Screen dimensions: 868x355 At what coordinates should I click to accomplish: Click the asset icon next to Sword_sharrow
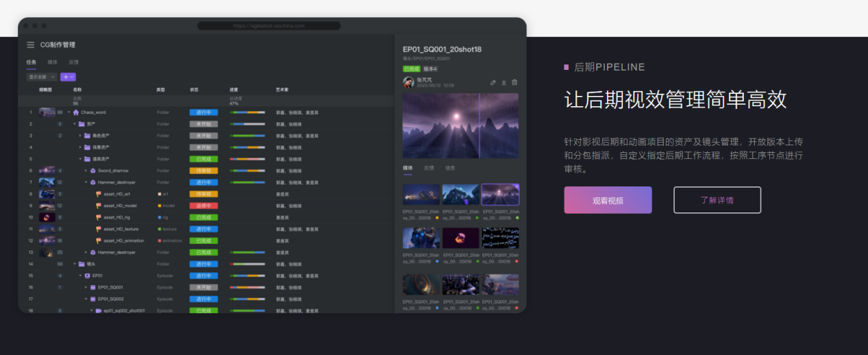[x=92, y=171]
